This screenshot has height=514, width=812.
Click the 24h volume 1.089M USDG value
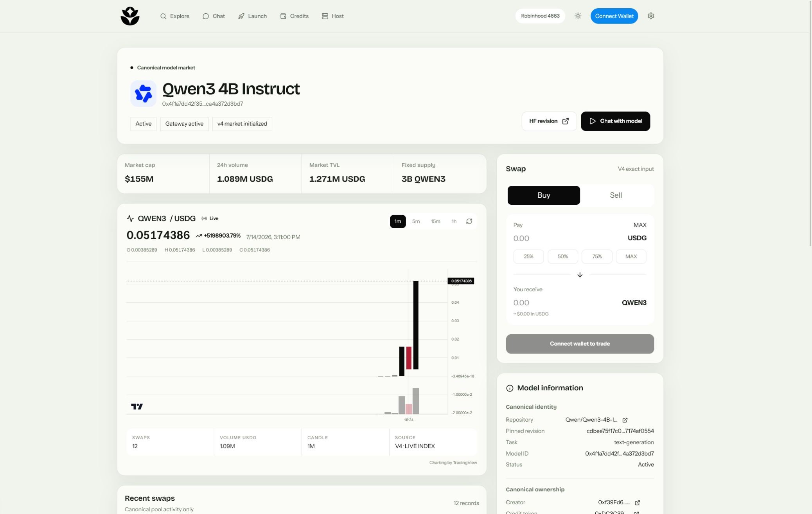click(245, 179)
